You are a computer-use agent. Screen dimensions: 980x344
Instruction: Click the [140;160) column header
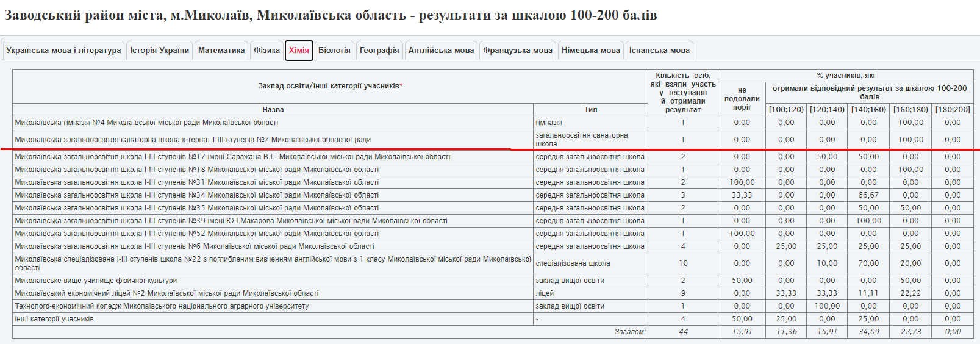click(x=868, y=110)
